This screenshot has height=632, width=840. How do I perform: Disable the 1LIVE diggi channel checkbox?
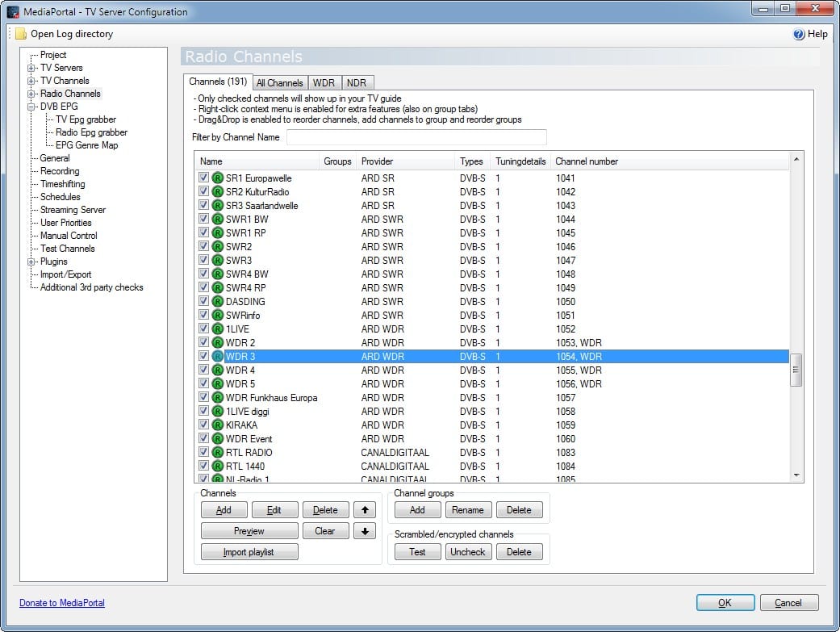pyautogui.click(x=203, y=412)
